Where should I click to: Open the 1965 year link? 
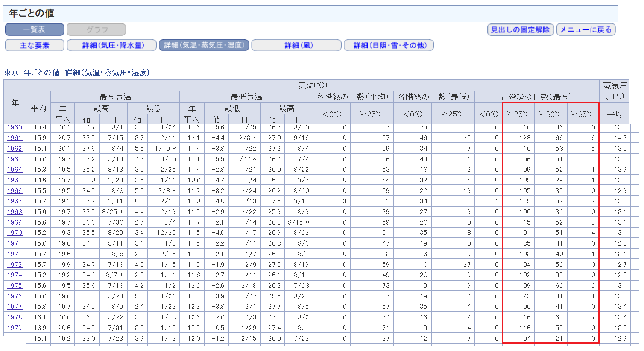coord(15,180)
